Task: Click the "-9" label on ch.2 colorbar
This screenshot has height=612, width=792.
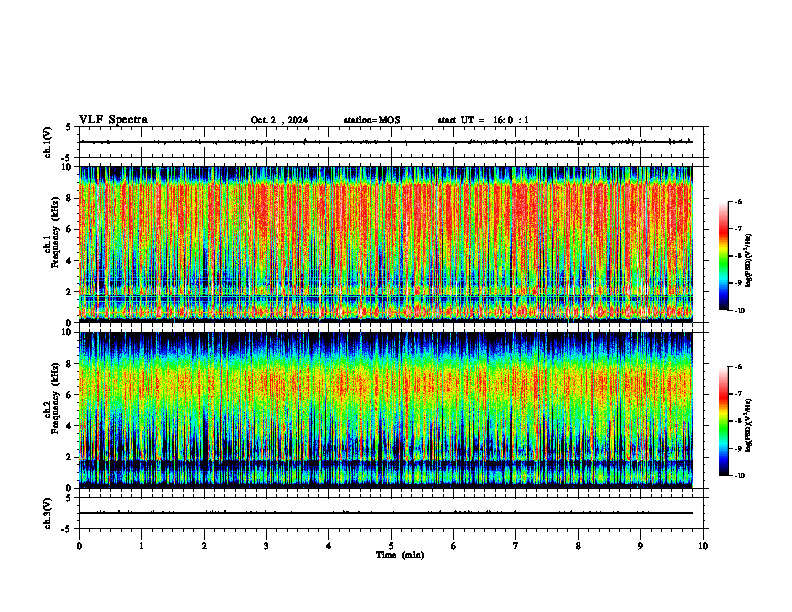Action: coord(739,448)
